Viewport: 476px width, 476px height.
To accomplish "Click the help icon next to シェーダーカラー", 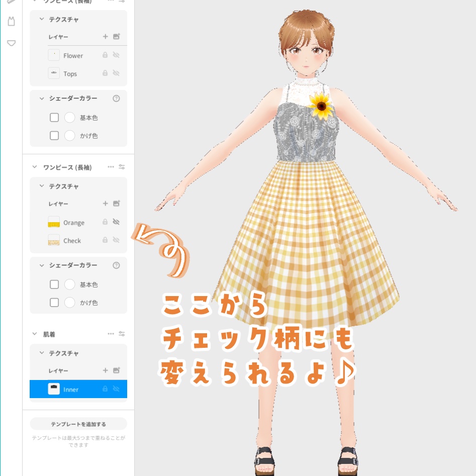I will 116,99.
